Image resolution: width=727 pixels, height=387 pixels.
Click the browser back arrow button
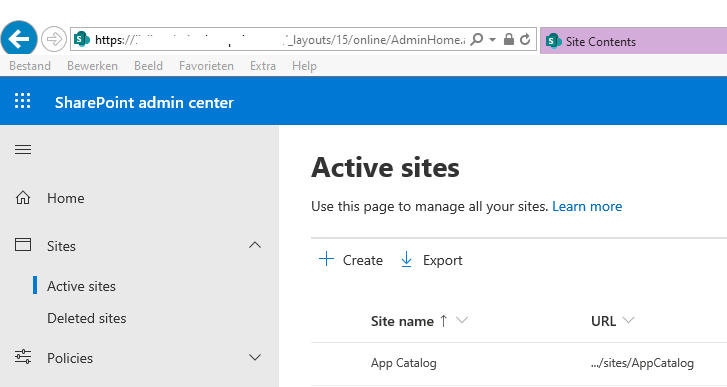click(19, 39)
